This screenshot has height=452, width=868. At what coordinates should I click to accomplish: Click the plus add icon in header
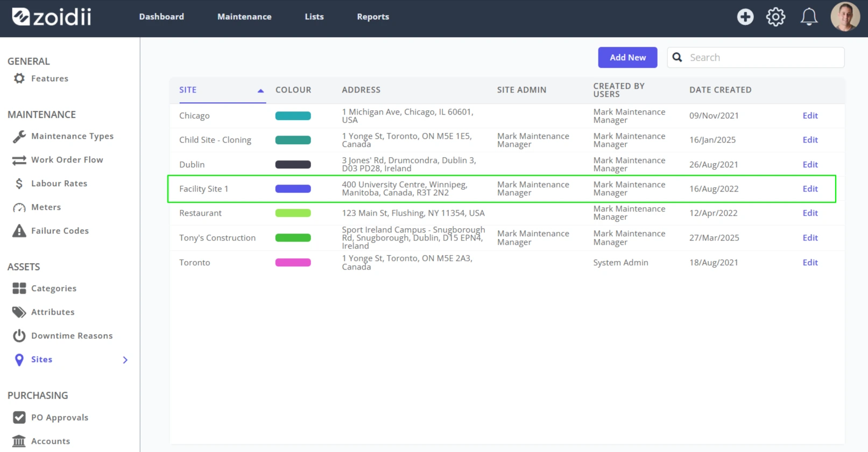tap(745, 17)
